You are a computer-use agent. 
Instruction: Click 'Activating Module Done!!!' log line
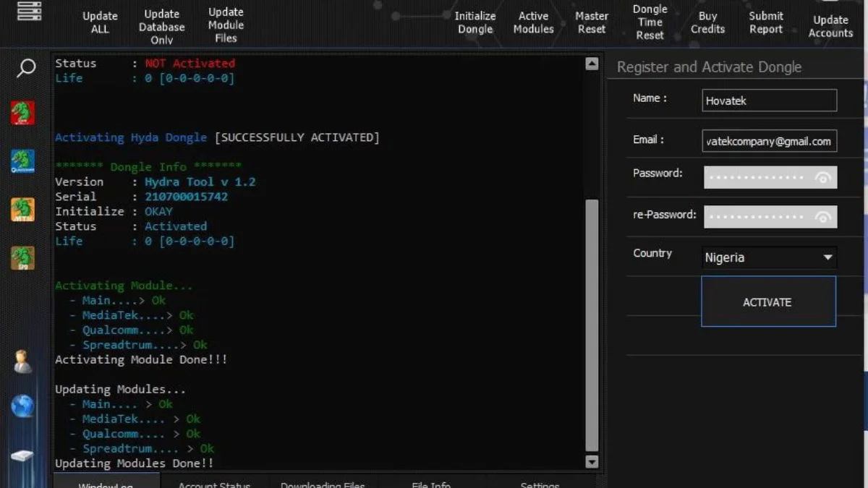click(x=141, y=359)
